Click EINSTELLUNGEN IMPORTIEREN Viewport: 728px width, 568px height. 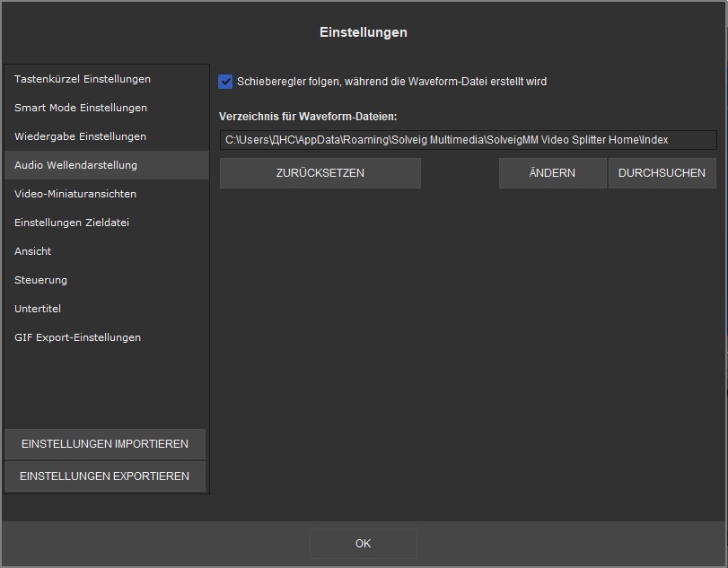coord(105,444)
